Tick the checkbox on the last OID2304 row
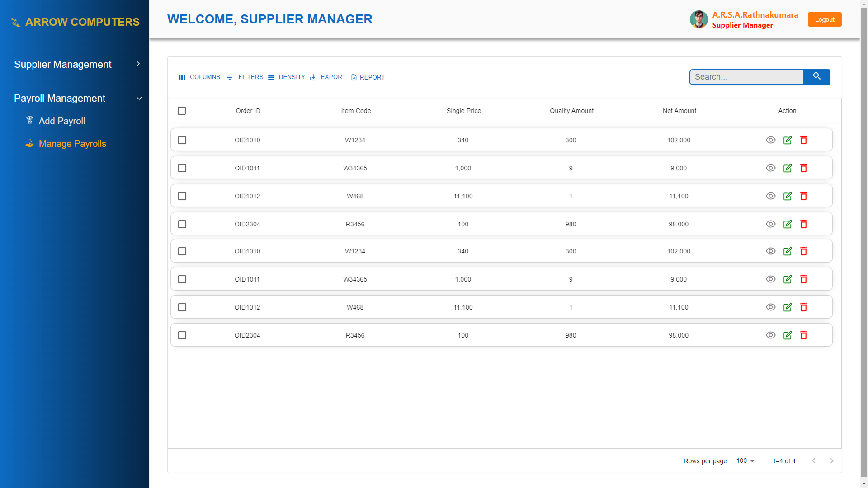 [x=182, y=335]
